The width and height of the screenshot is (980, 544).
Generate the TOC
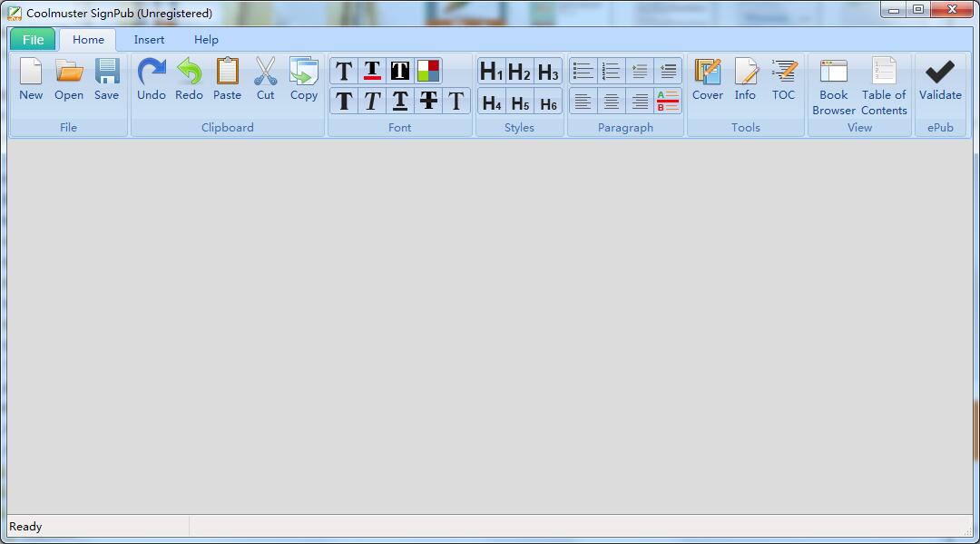coord(783,79)
